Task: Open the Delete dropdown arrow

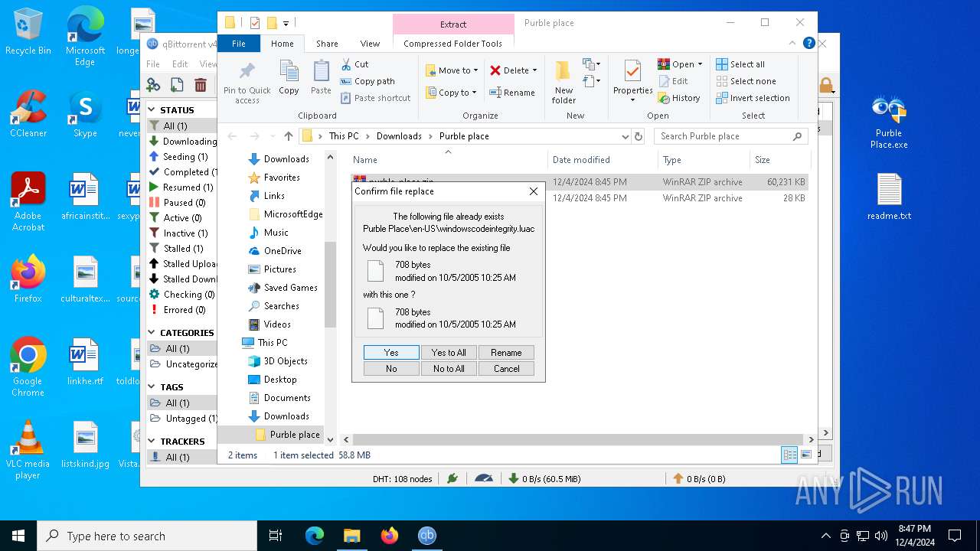Action: [x=534, y=70]
